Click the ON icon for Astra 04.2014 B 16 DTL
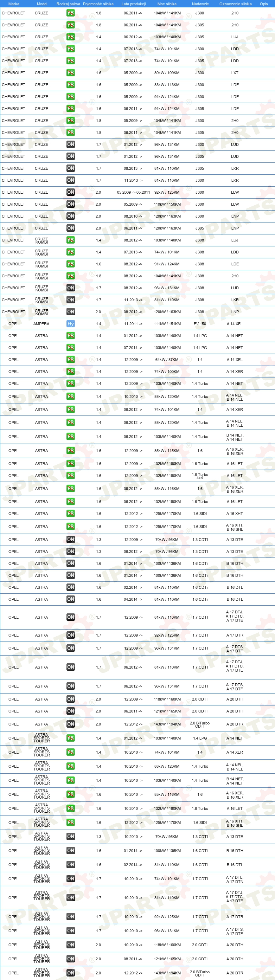 click(70, 599)
